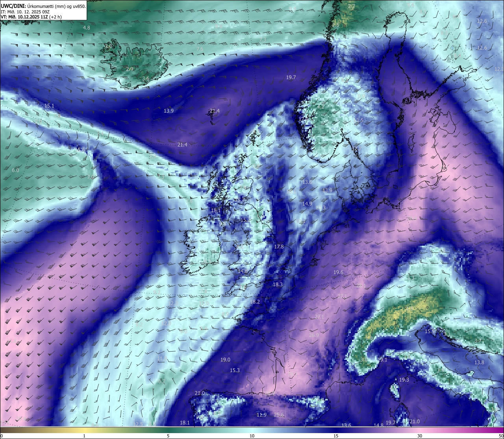The image size is (504, 439).
Task: Click the 3.6 value label
Action: coord(146,79)
